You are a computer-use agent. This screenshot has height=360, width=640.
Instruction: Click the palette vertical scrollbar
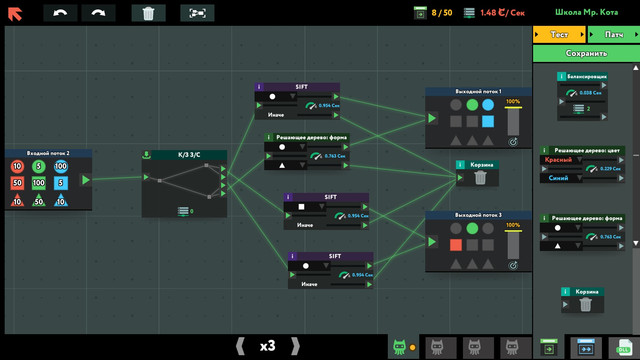tap(636, 155)
